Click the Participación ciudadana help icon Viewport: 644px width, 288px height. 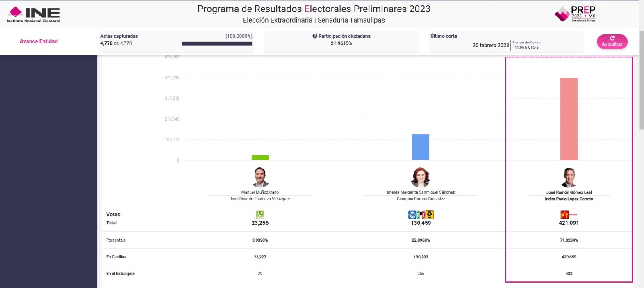[x=315, y=36]
